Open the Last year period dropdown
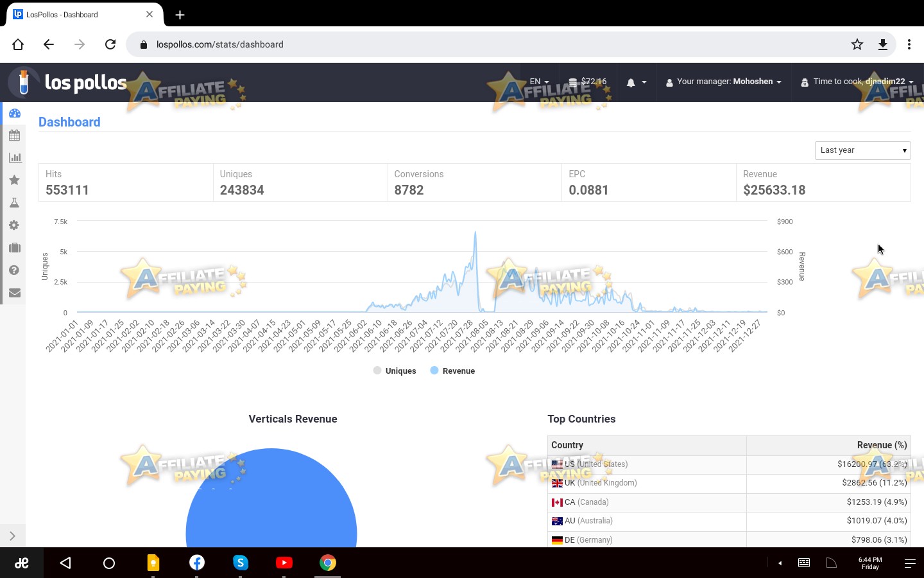The height and width of the screenshot is (578, 924). point(863,150)
